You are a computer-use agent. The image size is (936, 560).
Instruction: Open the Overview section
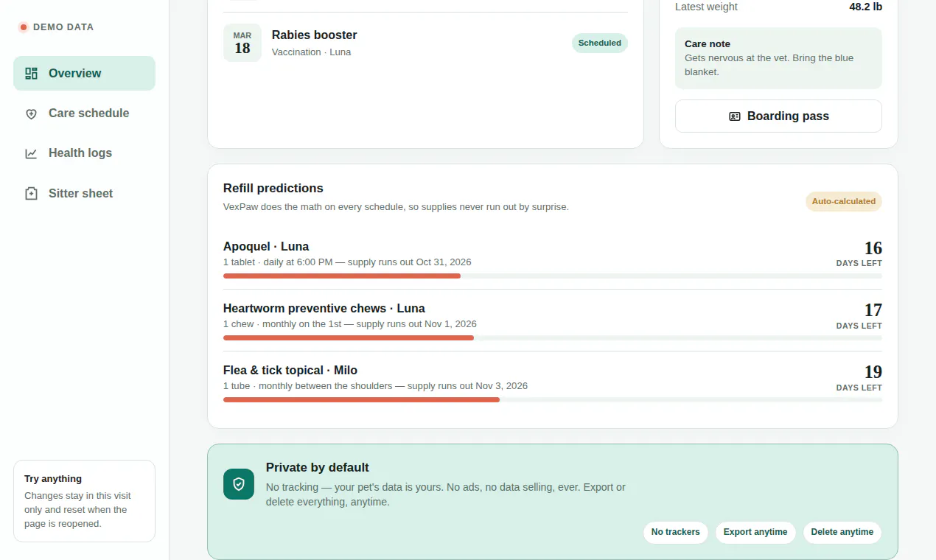84,73
